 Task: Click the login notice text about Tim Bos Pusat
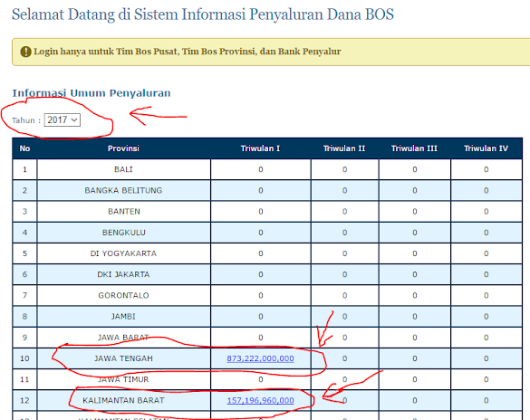(x=187, y=52)
